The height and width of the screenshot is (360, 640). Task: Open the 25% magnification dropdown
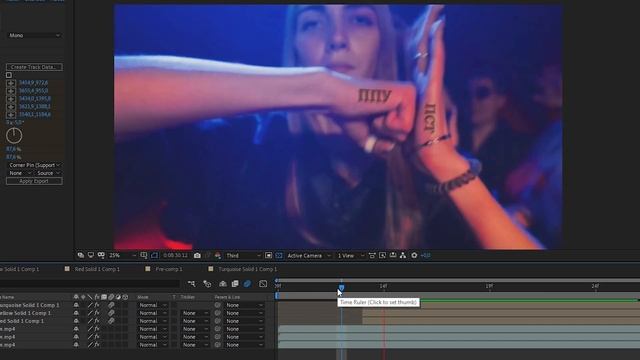(122, 256)
